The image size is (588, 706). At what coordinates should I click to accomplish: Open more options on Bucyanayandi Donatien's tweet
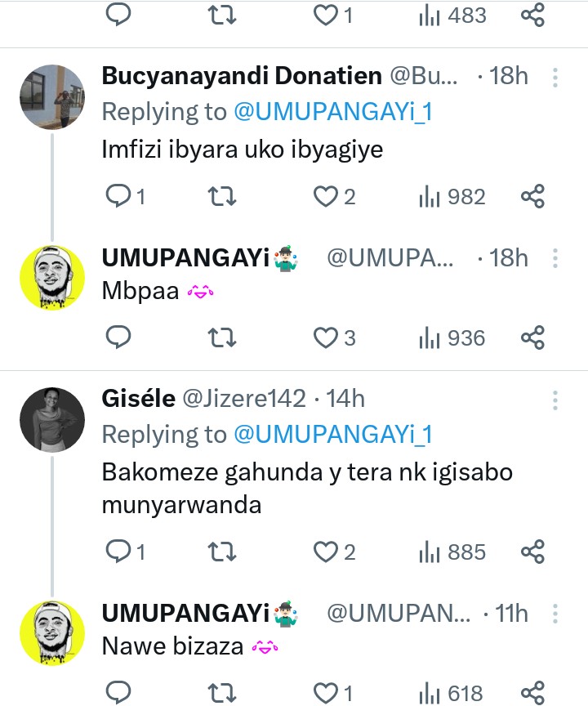coord(555,77)
